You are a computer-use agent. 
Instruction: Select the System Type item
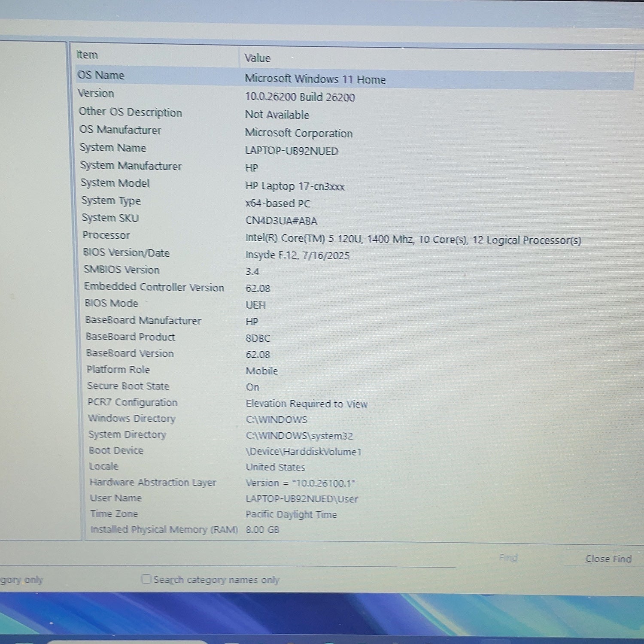(x=111, y=201)
